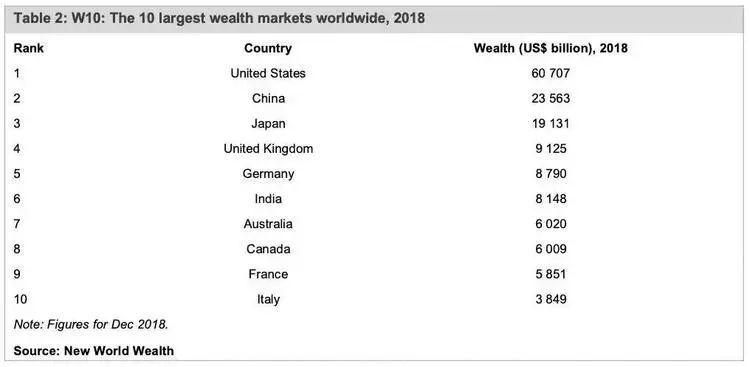Click the 'Wealth (US$ billion), 2018' header
The width and height of the screenshot is (750, 367).
click(551, 48)
